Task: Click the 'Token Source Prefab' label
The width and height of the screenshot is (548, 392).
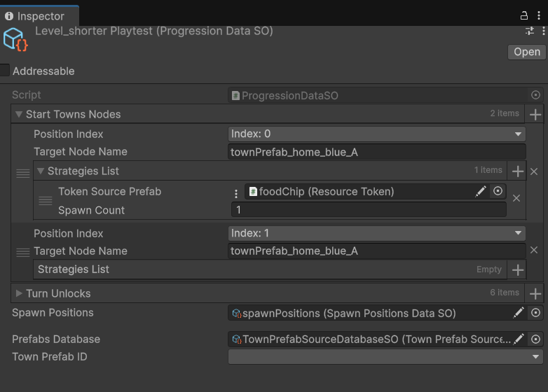Action: (x=110, y=192)
